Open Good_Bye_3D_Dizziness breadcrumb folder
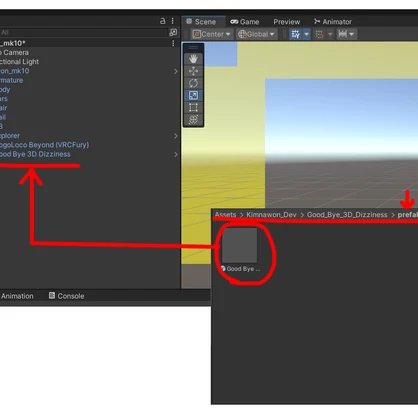 (347, 215)
